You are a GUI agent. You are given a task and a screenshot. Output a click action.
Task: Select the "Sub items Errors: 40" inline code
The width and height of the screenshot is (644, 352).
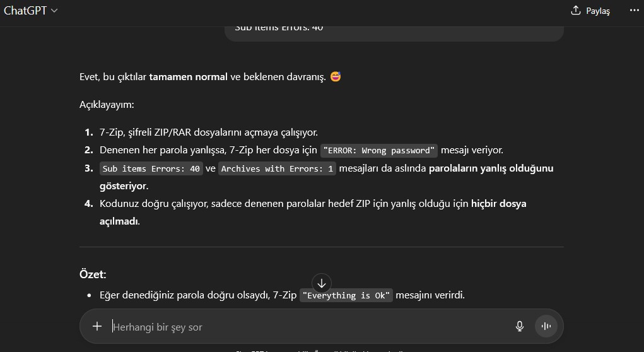point(151,169)
